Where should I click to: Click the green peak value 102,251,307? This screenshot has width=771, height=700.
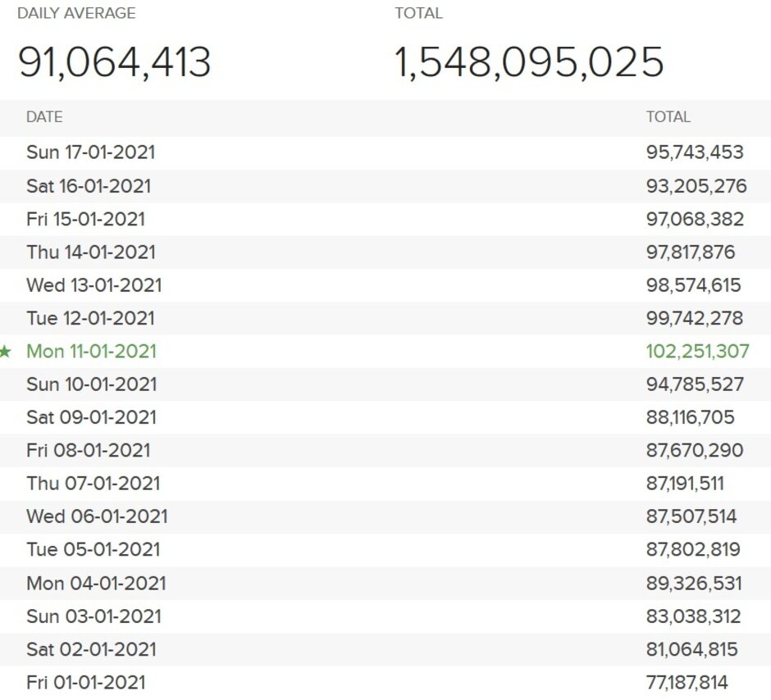click(697, 352)
